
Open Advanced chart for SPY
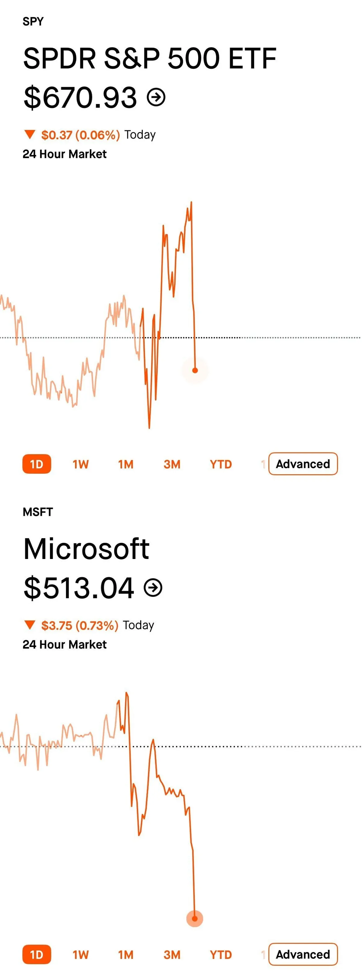[x=303, y=464]
